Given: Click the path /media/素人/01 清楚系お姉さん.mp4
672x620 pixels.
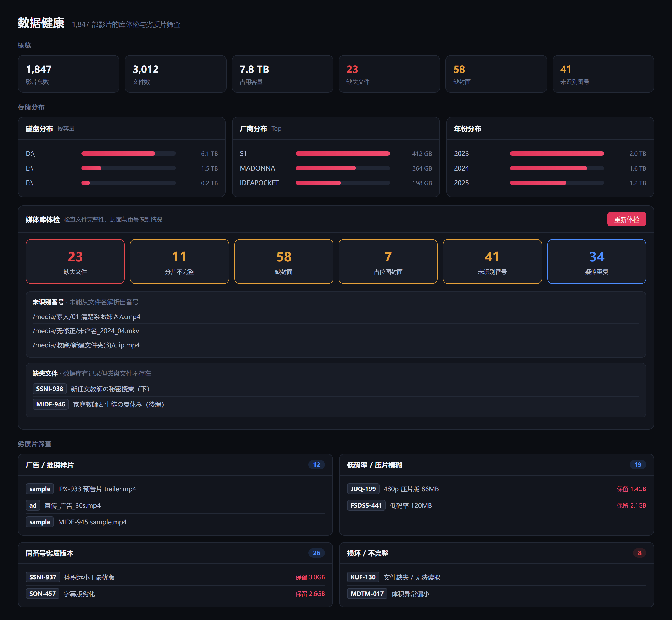Looking at the screenshot, I should click(86, 317).
